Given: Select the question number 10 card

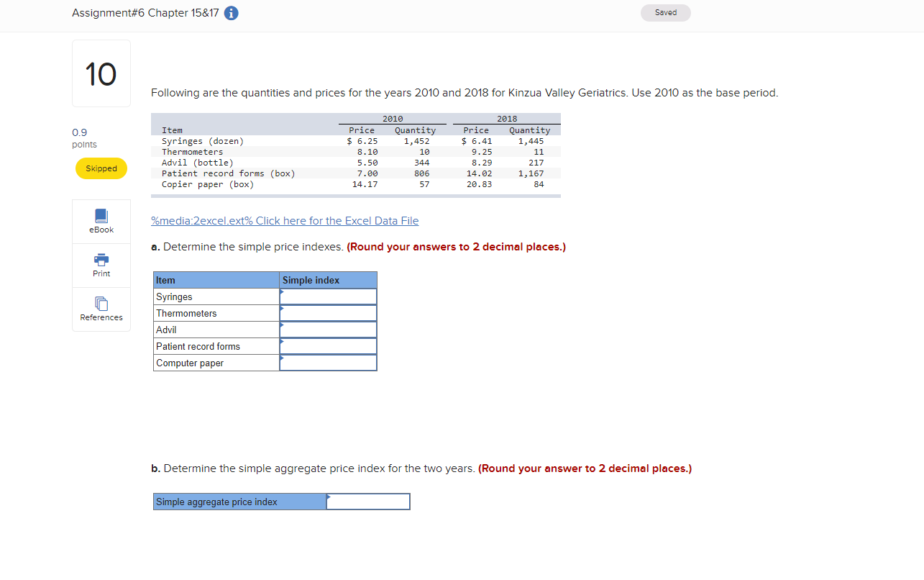Looking at the screenshot, I should 101,73.
